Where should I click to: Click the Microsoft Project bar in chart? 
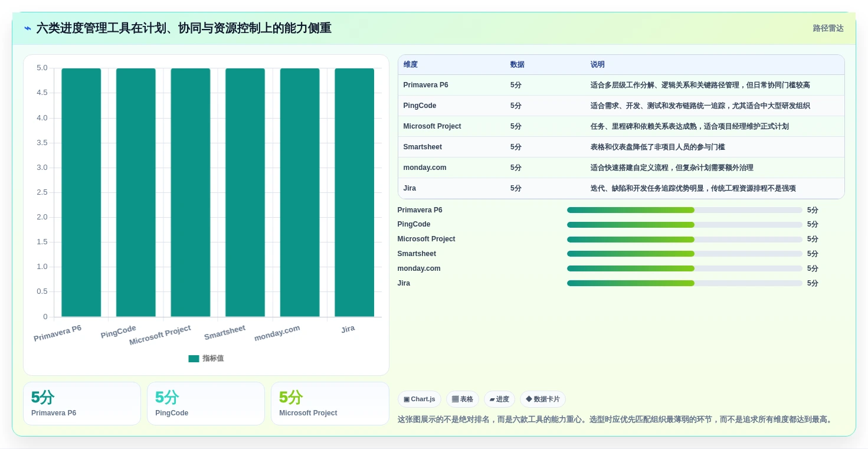(191, 192)
